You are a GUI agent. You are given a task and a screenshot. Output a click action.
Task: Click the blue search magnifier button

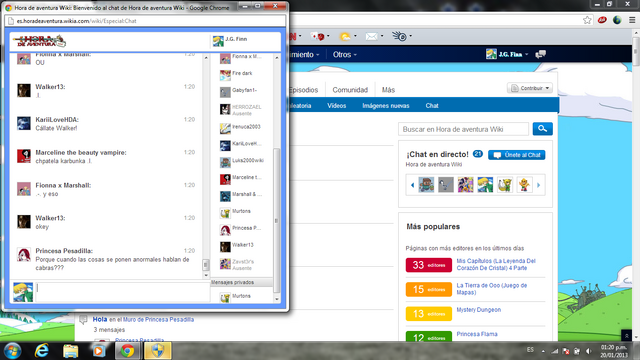[542, 129]
